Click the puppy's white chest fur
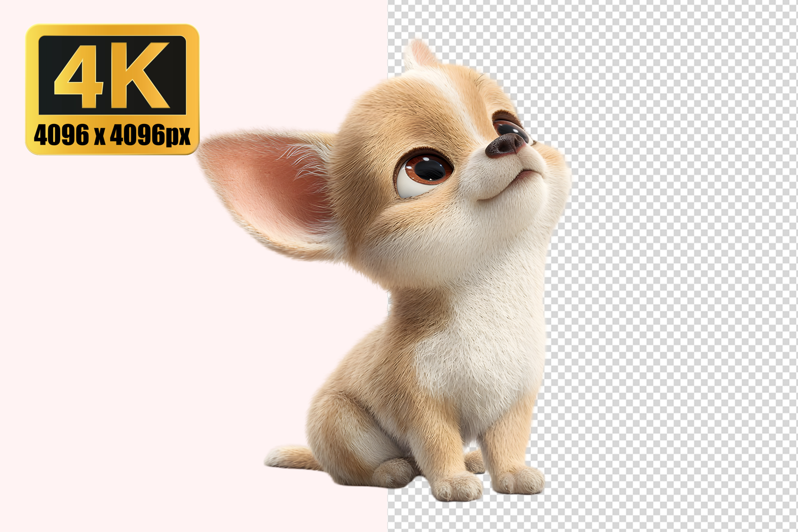 [468, 351]
